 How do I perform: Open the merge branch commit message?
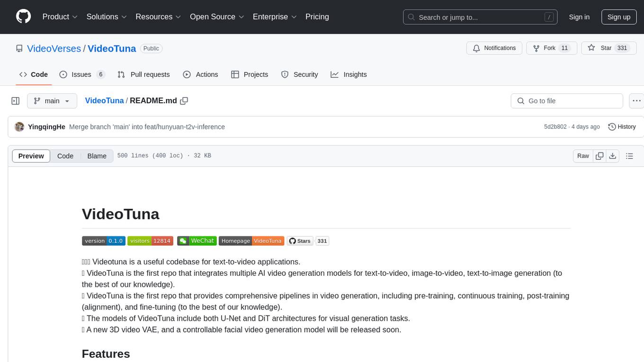(x=147, y=127)
